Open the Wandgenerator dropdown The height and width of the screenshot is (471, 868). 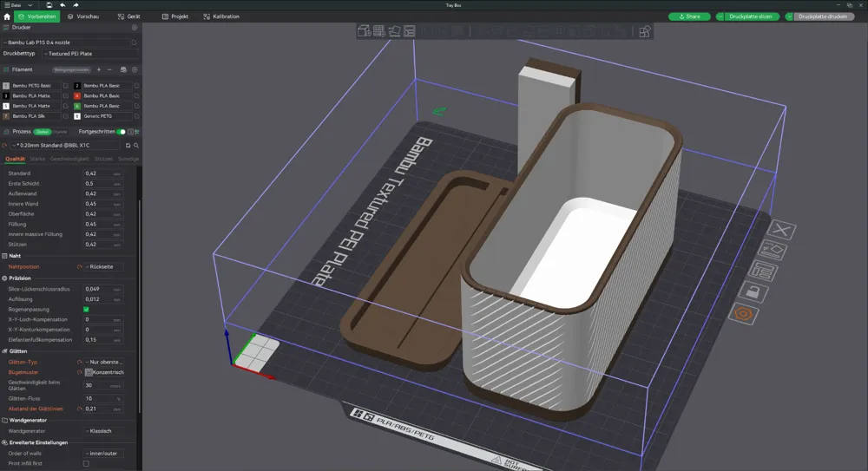(x=102, y=431)
